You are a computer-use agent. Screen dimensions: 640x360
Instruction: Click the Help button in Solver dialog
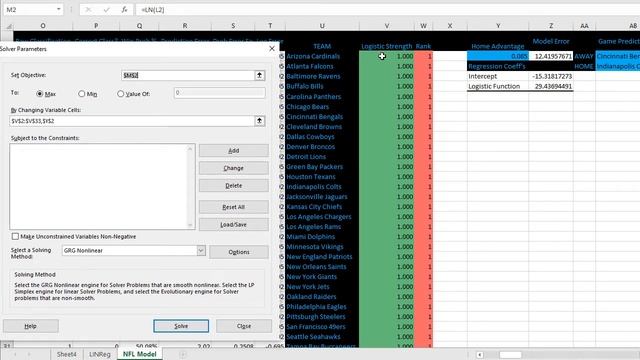(31, 326)
